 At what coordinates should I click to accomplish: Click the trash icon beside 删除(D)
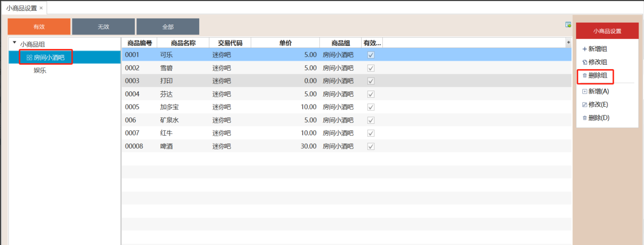pyautogui.click(x=584, y=118)
